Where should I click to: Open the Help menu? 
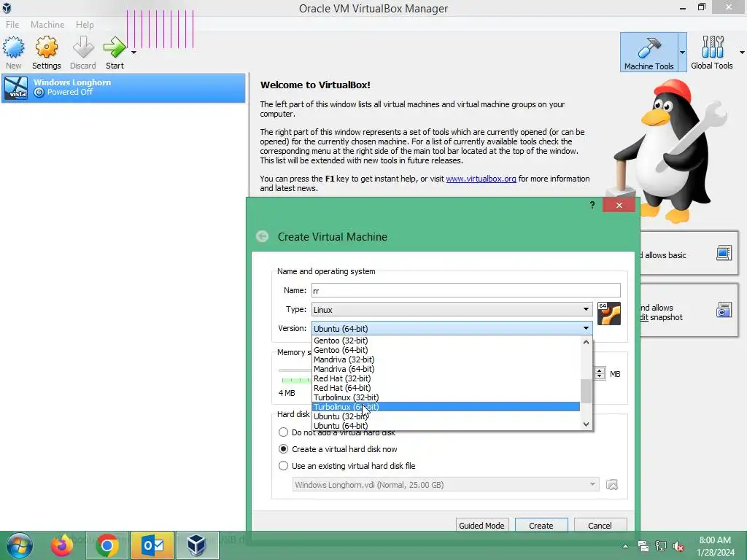85,24
